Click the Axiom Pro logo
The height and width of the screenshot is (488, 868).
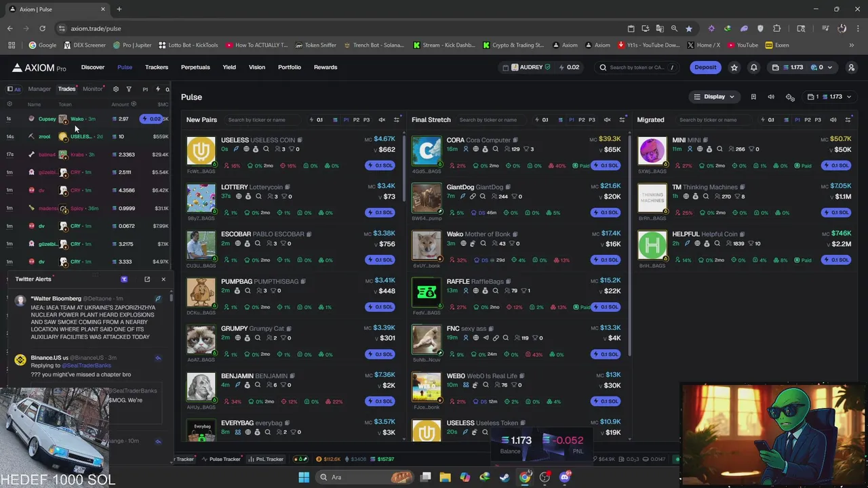point(39,68)
